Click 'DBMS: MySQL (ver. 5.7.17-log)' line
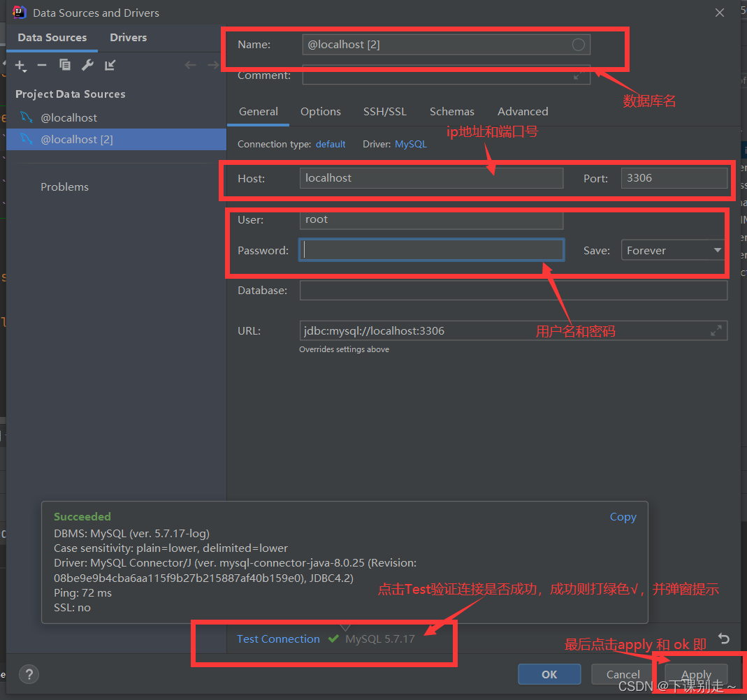Viewport: 747px width, 700px height. tap(131, 533)
